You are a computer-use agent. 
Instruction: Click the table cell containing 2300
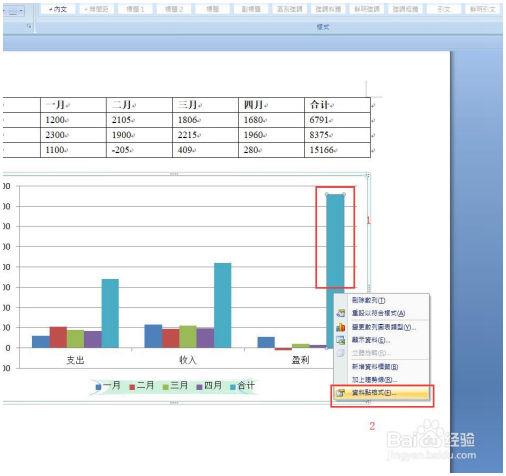(x=73, y=135)
